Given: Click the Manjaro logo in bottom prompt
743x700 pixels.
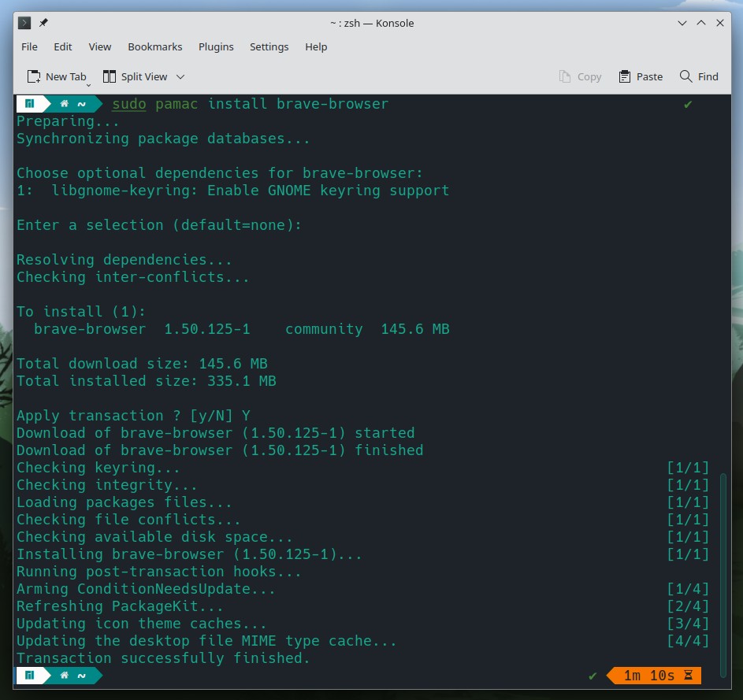Looking at the screenshot, I should (29, 675).
